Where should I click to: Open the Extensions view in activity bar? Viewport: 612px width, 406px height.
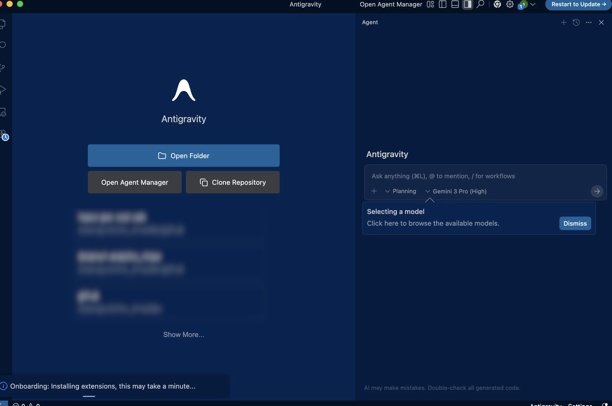pyautogui.click(x=3, y=113)
